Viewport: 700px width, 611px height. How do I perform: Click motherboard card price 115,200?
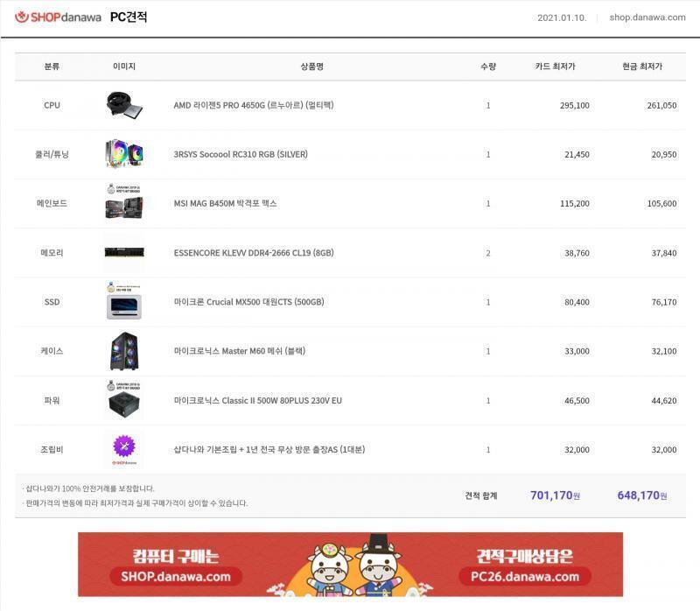pos(575,204)
